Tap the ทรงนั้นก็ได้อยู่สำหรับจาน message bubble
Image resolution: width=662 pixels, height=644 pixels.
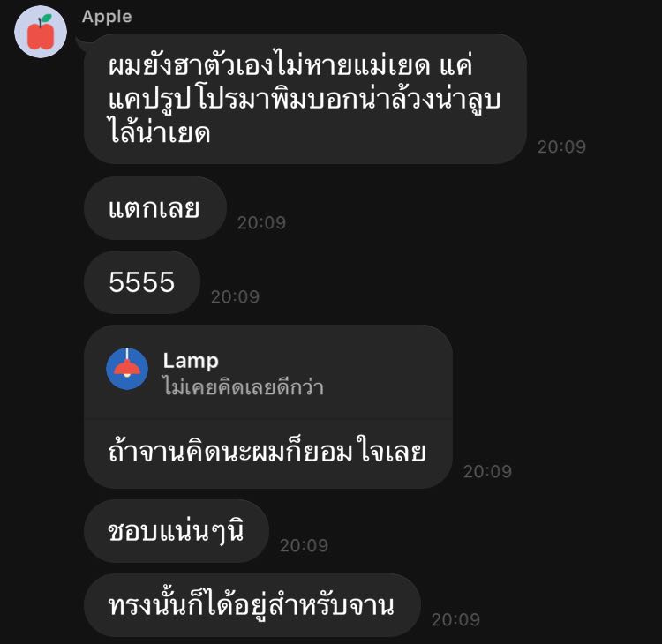tap(252, 605)
